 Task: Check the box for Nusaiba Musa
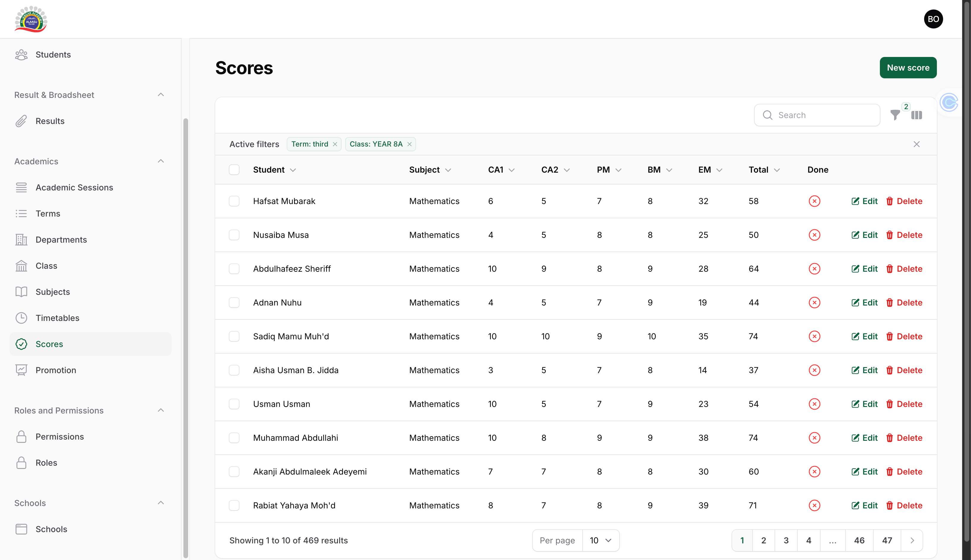[x=234, y=235]
